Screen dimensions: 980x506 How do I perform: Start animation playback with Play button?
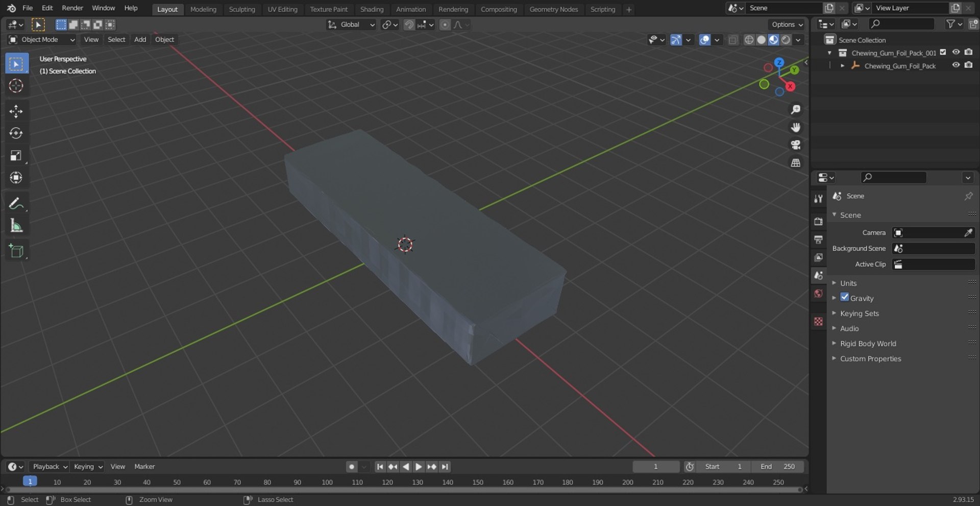(x=419, y=467)
